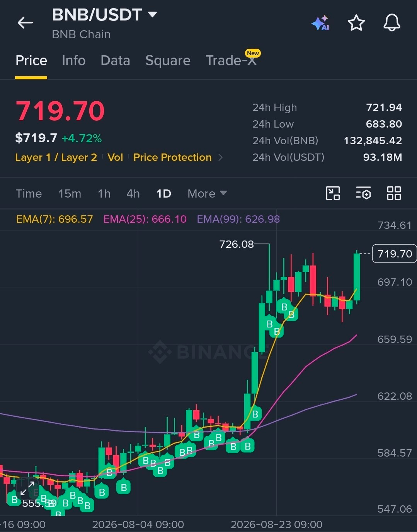Viewport: 417px width, 532px height.
Task: Open the indicator settings icon
Action: [x=363, y=193]
